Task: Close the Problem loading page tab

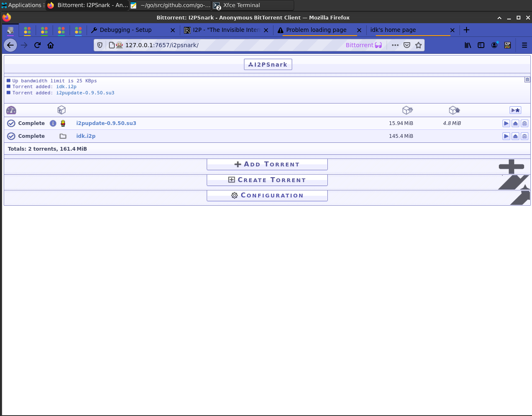Action: tap(359, 30)
